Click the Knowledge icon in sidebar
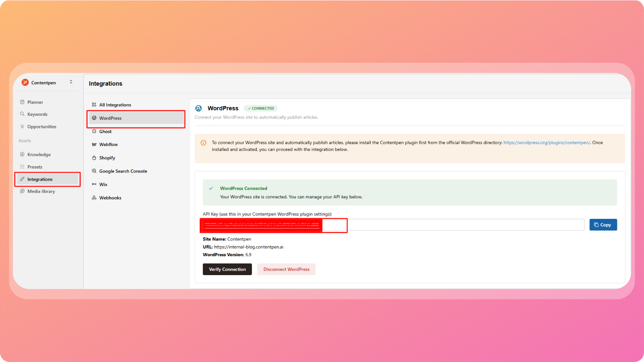This screenshot has height=362, width=644. point(22,154)
